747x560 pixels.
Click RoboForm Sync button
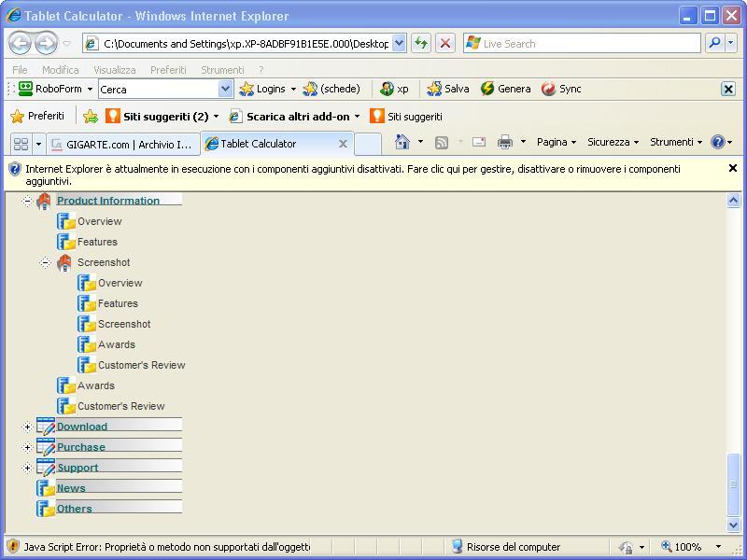click(561, 89)
